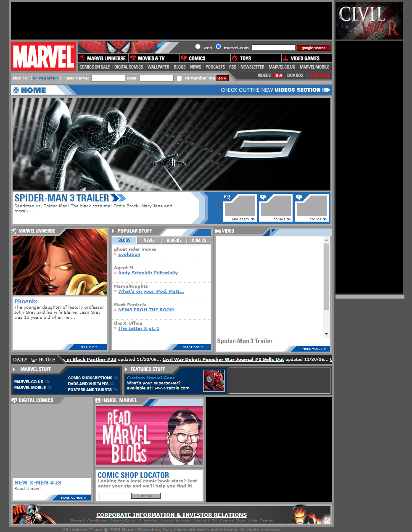Click the Full Bio button
412x532 pixels.
[89, 347]
